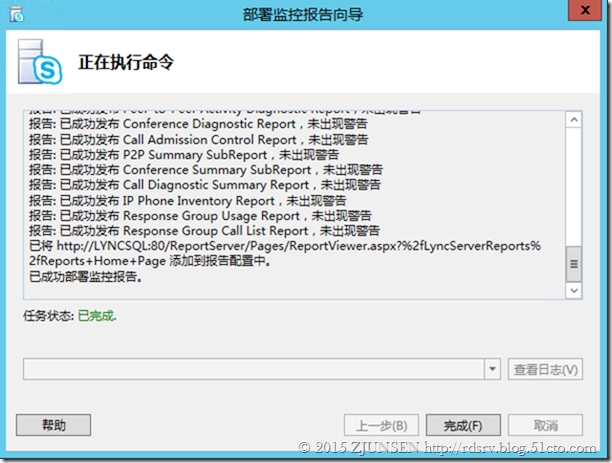The height and width of the screenshot is (463, 612).
Task: Open the log selection dropdown arrow
Action: [x=493, y=369]
